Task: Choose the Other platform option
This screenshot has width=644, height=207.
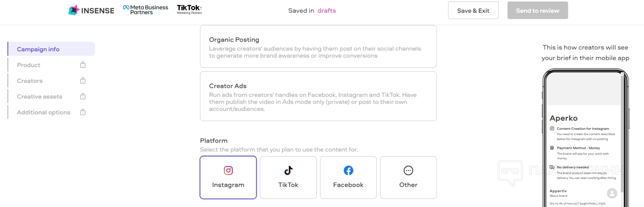Action: (408, 177)
